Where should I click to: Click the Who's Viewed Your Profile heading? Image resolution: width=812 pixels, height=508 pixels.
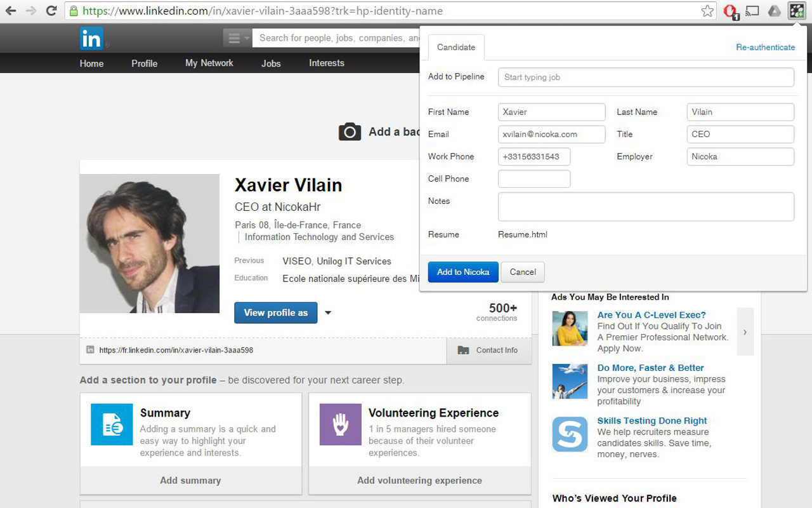coord(615,498)
